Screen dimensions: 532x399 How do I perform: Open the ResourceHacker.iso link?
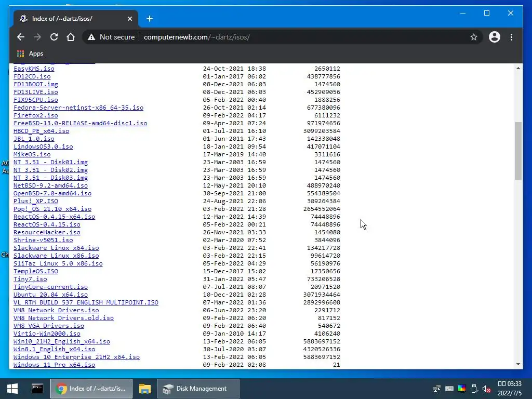click(47, 232)
